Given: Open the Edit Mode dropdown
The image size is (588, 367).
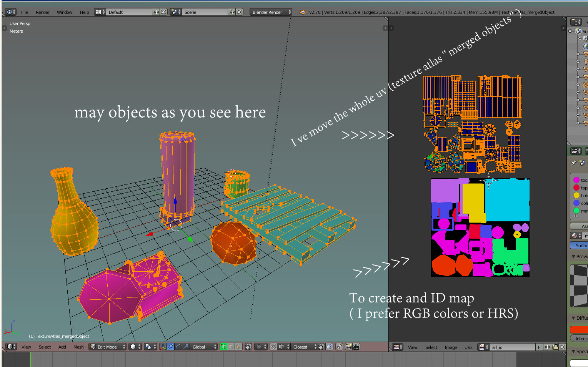Looking at the screenshot, I should click(108, 347).
